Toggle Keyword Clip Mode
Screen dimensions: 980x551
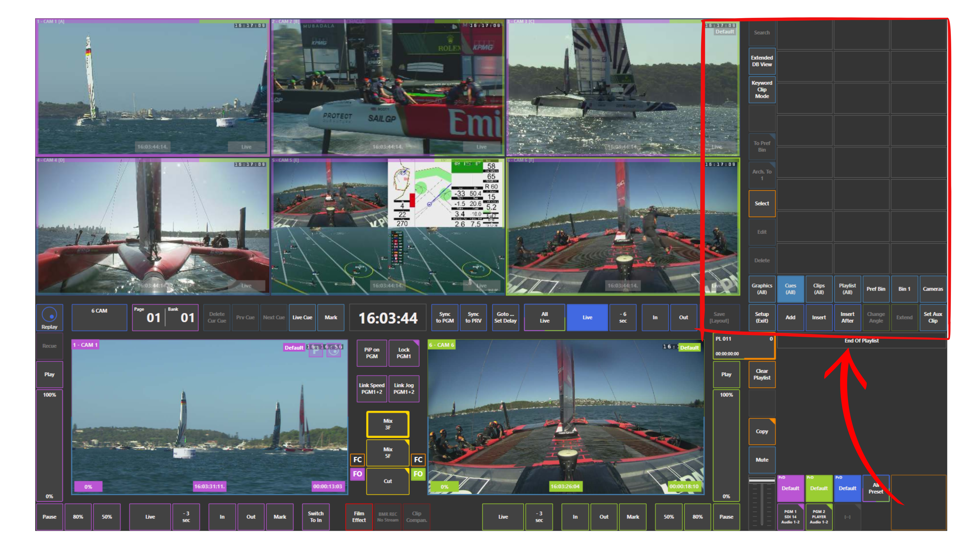pos(762,90)
